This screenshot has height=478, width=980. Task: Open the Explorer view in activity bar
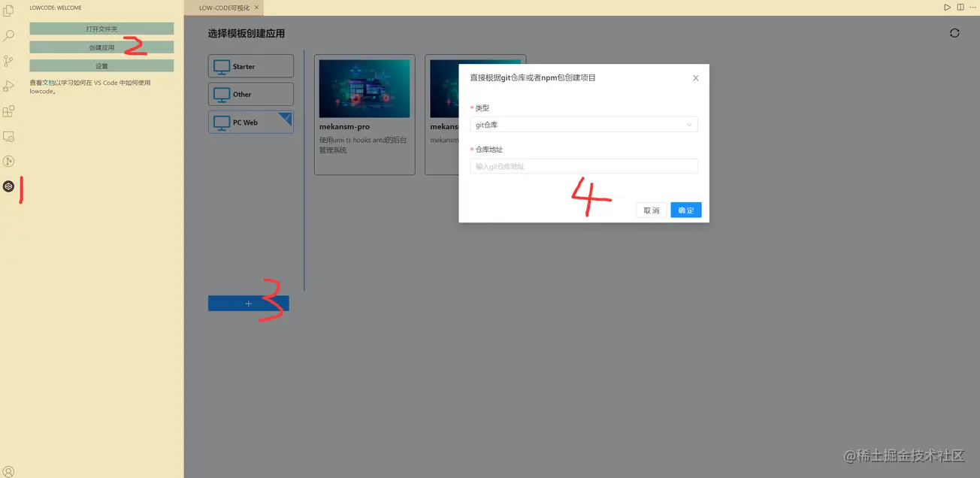tap(9, 11)
